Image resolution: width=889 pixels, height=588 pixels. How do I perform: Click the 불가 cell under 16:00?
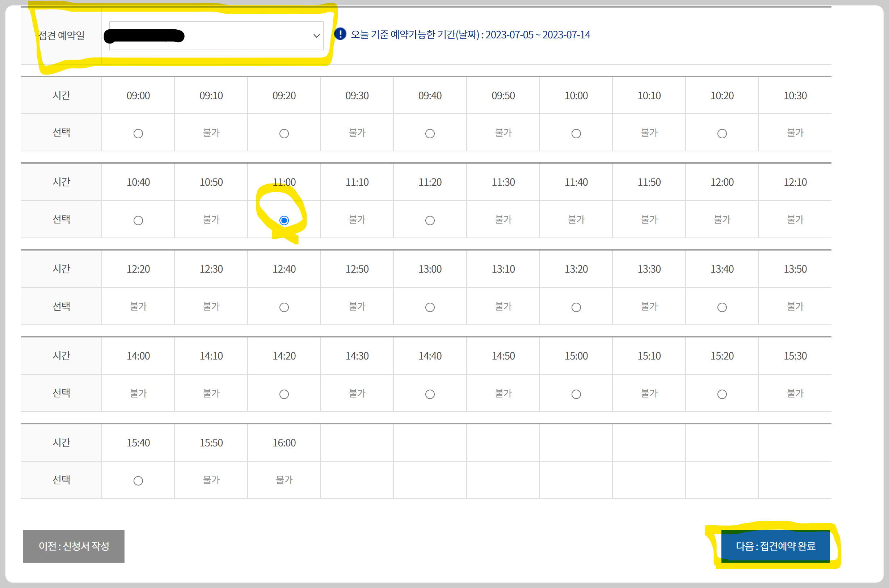284,480
